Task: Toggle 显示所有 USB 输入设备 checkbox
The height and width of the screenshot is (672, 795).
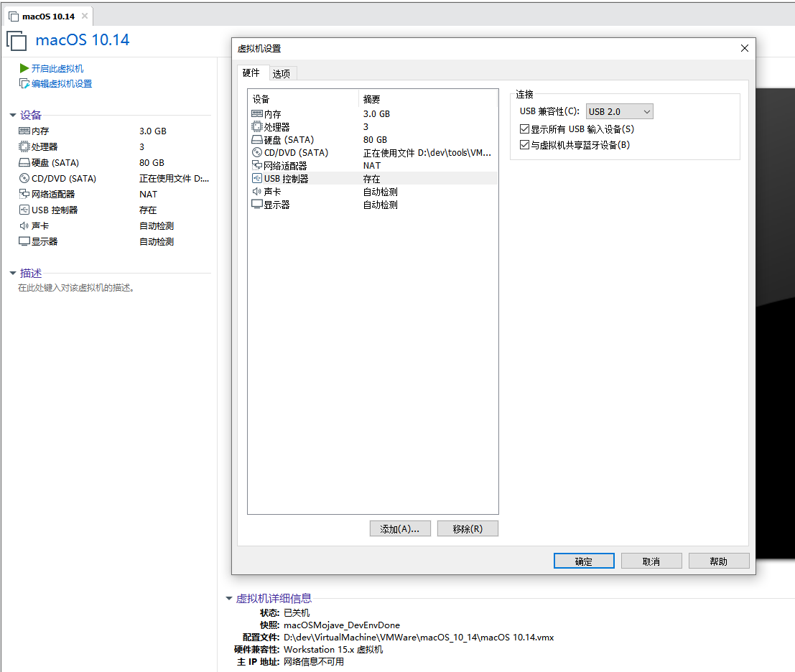Action: click(525, 129)
